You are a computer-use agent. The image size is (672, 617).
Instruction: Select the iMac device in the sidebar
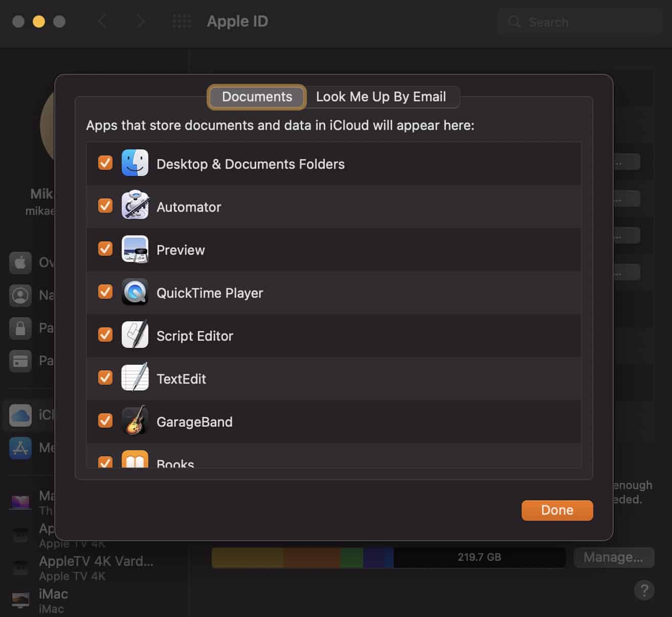coord(95,601)
